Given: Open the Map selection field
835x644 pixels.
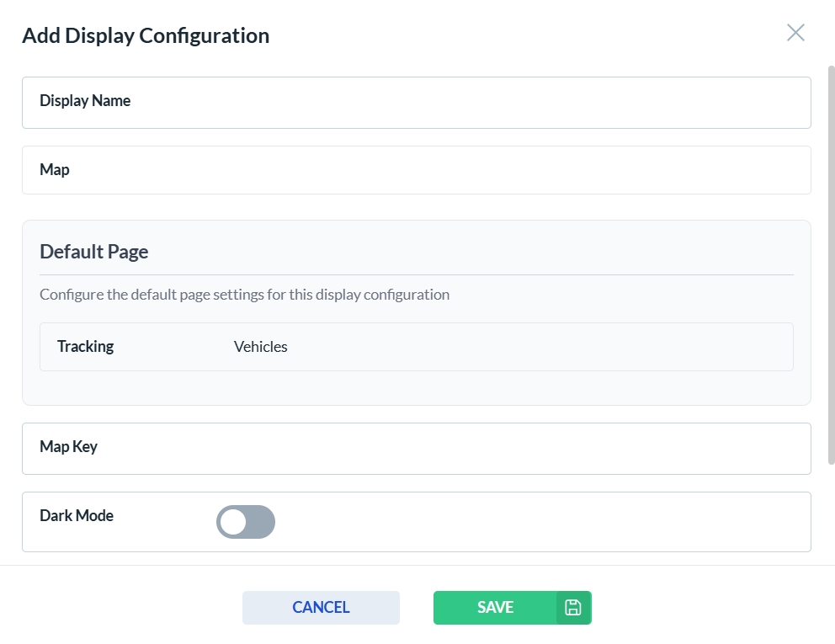Looking at the screenshot, I should click(x=438, y=170).
